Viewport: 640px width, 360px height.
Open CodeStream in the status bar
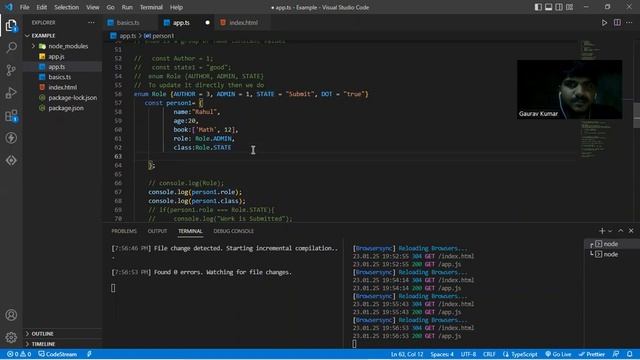(58, 354)
